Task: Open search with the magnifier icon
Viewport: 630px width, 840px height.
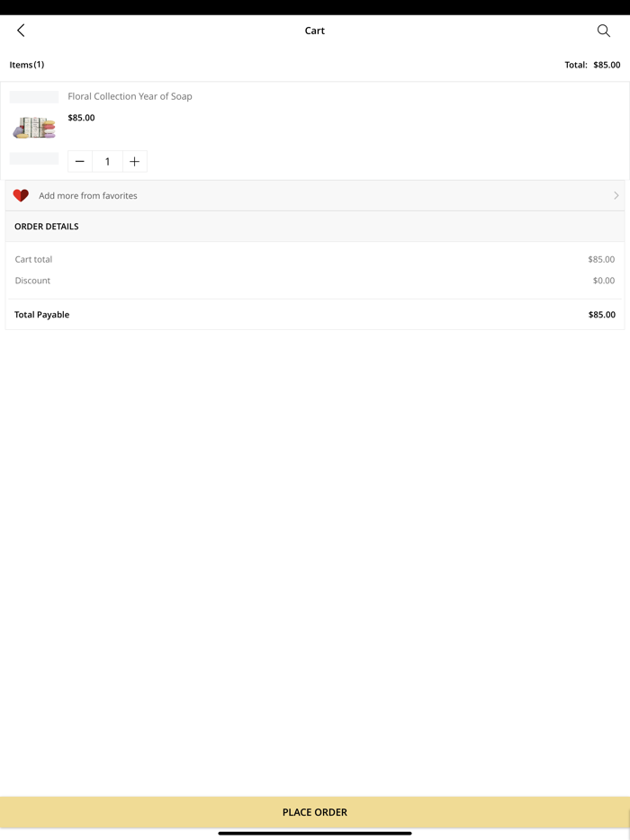Action: coord(604,31)
